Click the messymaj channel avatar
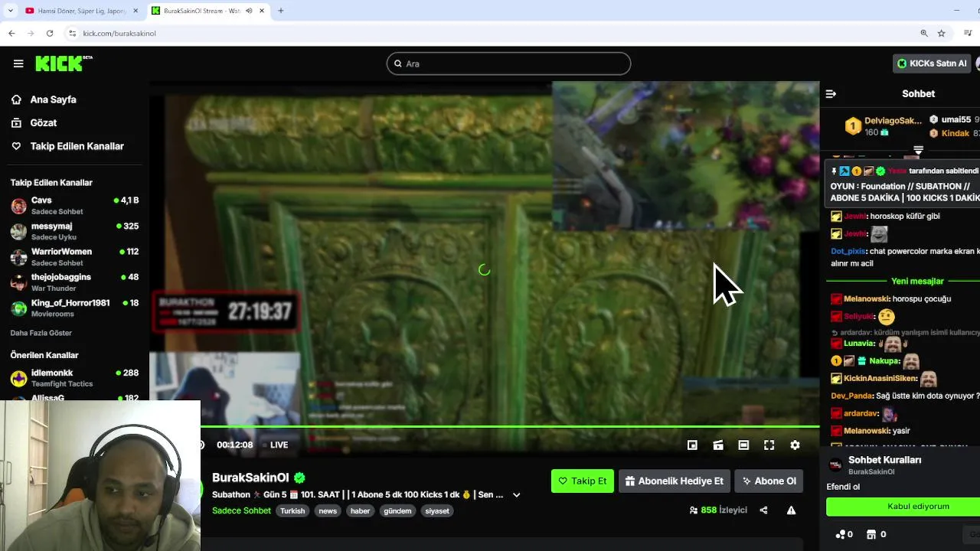The width and height of the screenshot is (980, 551). click(x=18, y=231)
